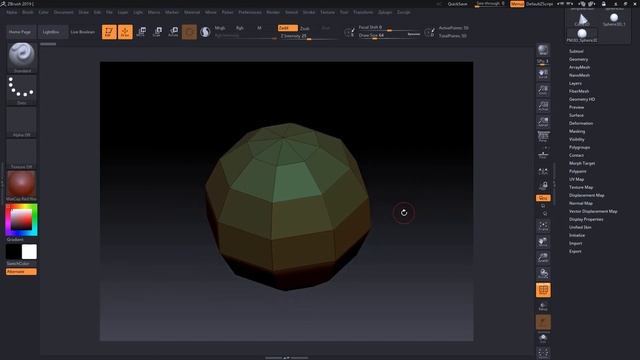Select the PM3D_Sphere3D tool thumbnail
640x360 pixels.
582,36
